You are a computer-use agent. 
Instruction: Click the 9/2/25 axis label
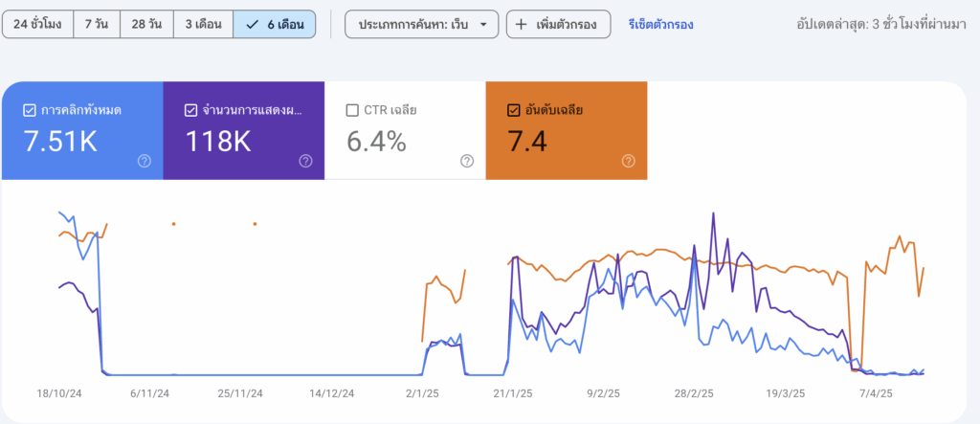click(x=604, y=393)
